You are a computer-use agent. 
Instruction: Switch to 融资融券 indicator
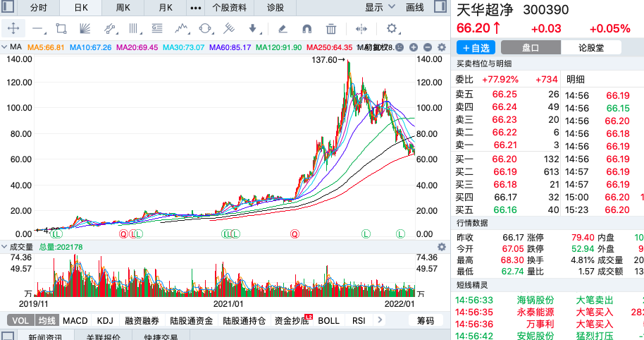coord(142,320)
